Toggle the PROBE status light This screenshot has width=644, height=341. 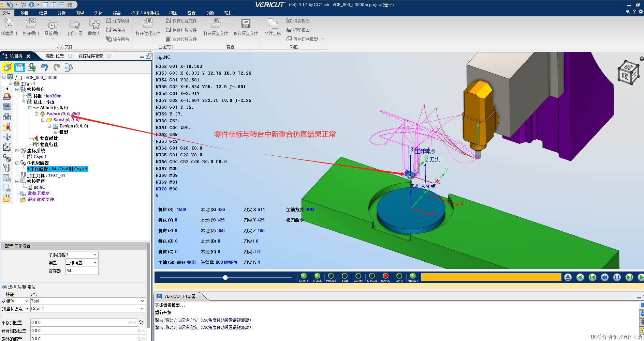(331, 276)
